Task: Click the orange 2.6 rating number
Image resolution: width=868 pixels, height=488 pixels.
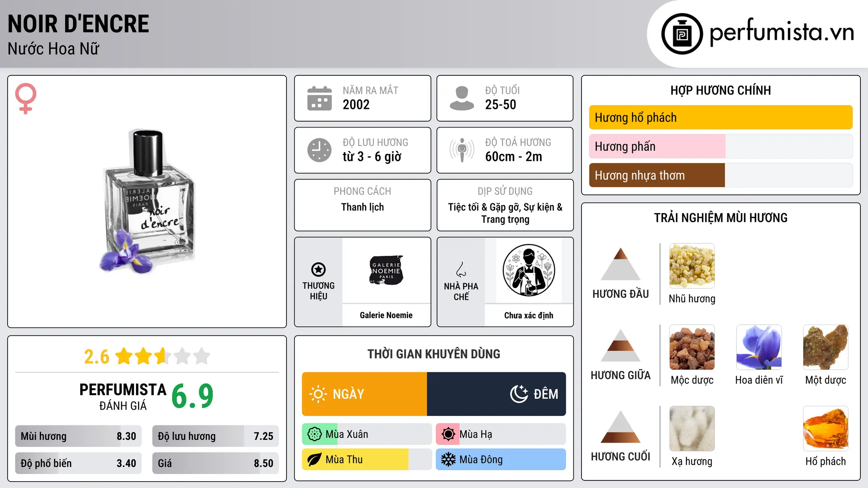Action: point(97,357)
